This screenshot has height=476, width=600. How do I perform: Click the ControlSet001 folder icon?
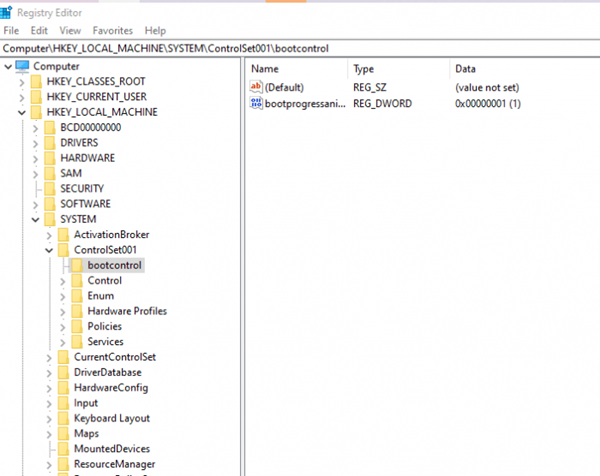pyautogui.click(x=64, y=250)
